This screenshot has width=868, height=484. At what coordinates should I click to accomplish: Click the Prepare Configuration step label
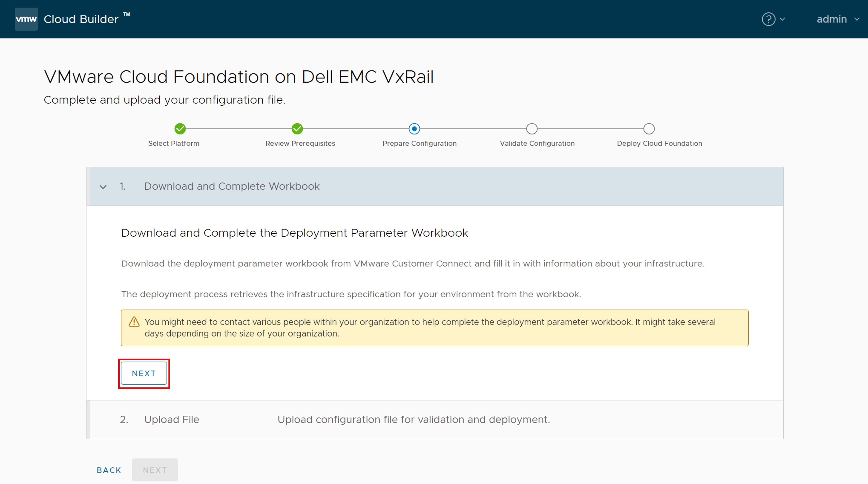pyautogui.click(x=420, y=143)
